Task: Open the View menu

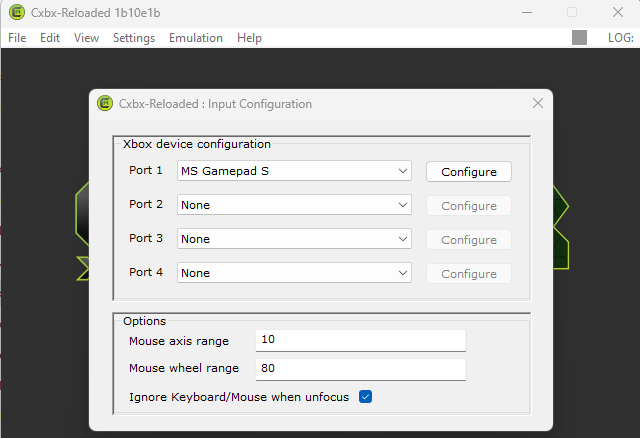Action: point(86,38)
